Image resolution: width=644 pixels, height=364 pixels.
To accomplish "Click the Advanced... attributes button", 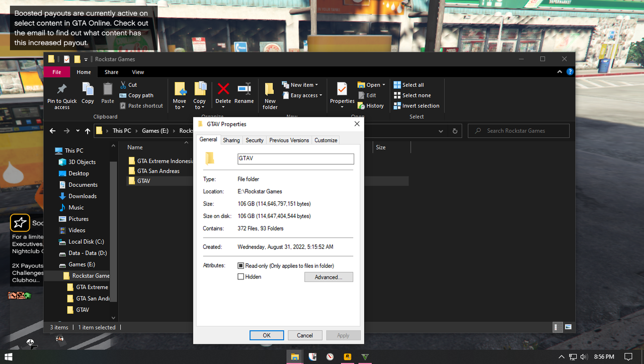I will point(329,277).
